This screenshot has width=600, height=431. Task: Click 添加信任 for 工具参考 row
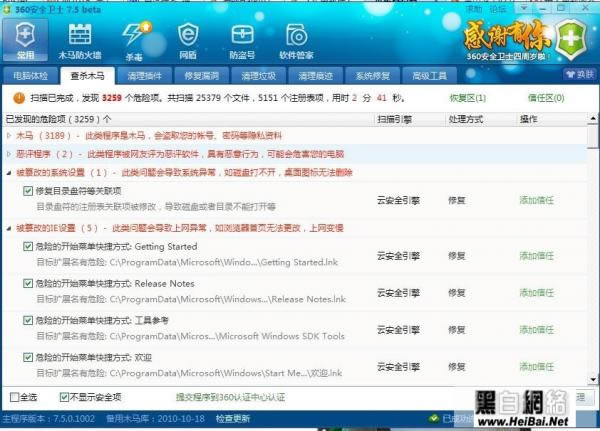[x=536, y=330]
